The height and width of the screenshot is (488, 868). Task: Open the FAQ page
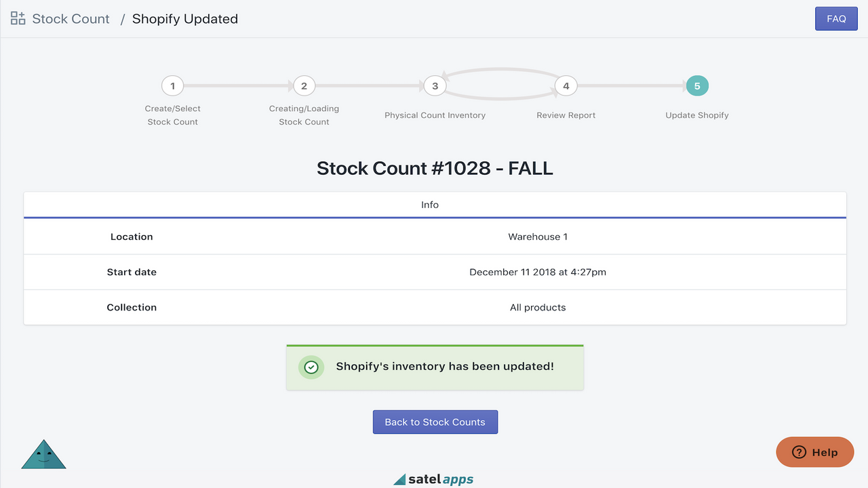click(836, 18)
